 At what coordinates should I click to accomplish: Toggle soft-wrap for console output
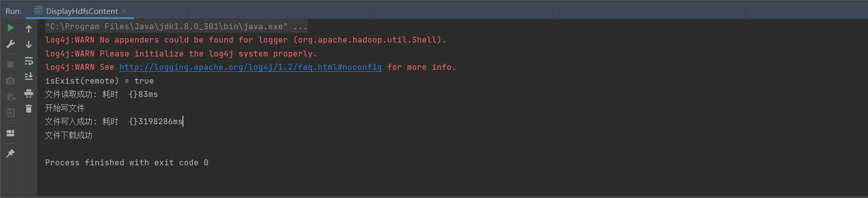29,61
